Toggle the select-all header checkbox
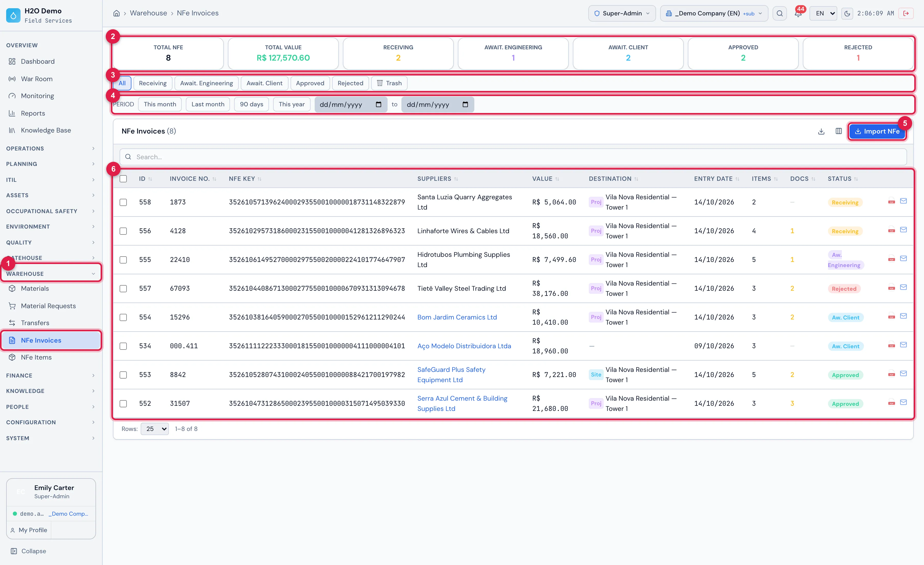 (x=123, y=179)
